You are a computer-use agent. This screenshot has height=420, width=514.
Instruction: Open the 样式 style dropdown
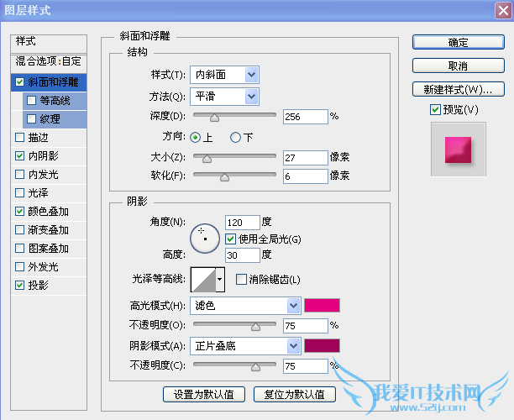coord(224,75)
